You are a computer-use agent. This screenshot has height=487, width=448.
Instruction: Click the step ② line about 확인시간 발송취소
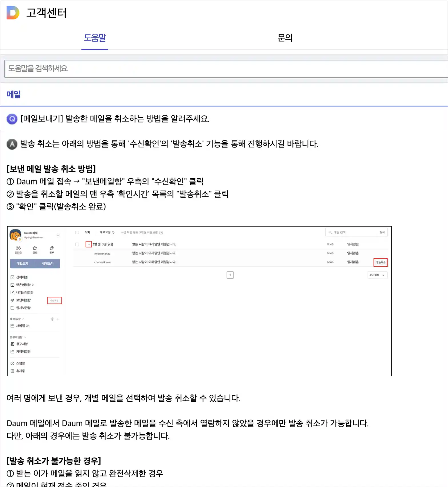coord(117,194)
